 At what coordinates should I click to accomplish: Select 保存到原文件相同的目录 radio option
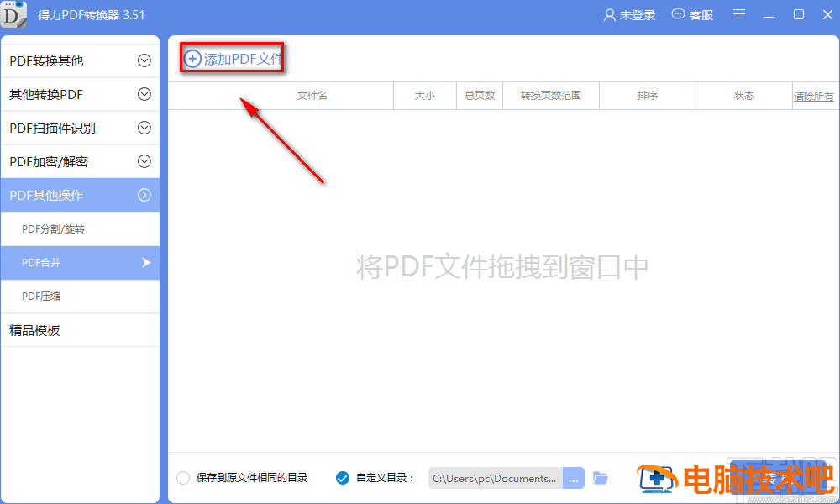click(182, 478)
